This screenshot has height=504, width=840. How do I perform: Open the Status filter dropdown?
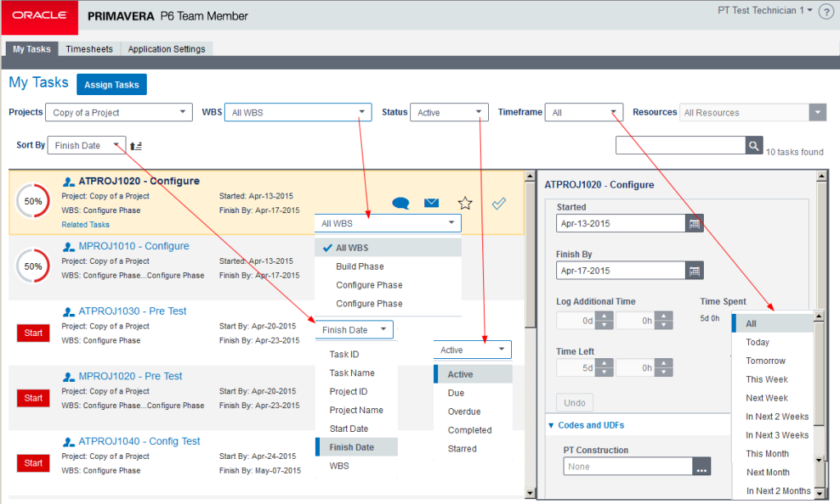449,112
